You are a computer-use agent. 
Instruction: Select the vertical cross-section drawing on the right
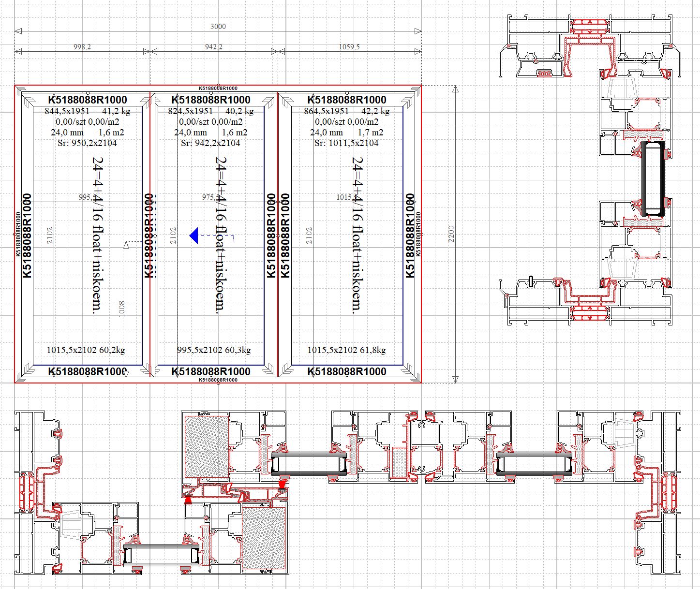(589, 169)
